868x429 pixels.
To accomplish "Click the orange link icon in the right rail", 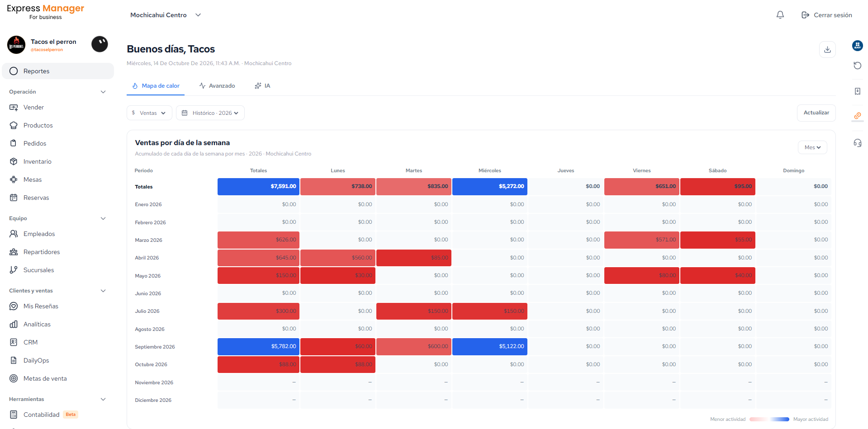I will point(857,116).
